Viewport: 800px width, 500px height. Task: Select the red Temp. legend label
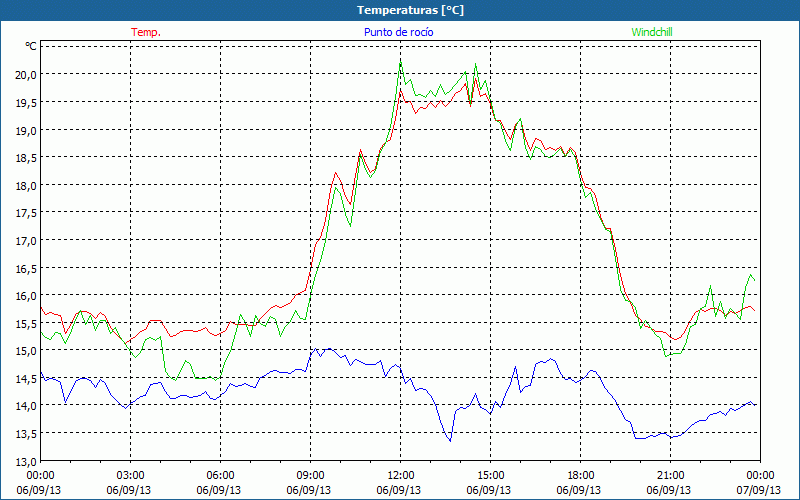point(146,32)
